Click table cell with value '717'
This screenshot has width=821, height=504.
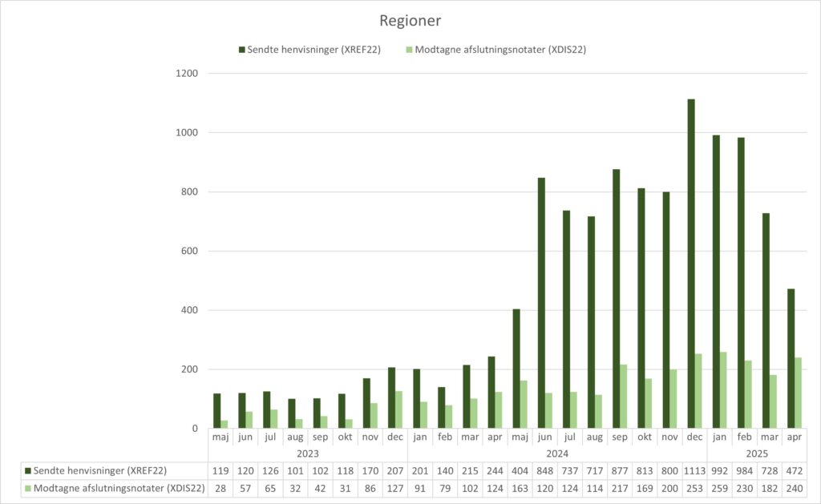click(595, 471)
